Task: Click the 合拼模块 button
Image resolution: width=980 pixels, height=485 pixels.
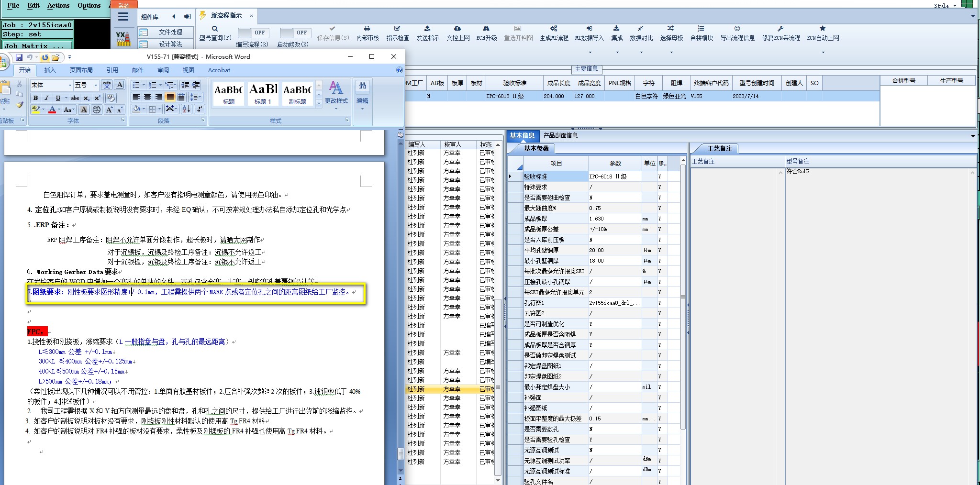Action: pos(702,33)
